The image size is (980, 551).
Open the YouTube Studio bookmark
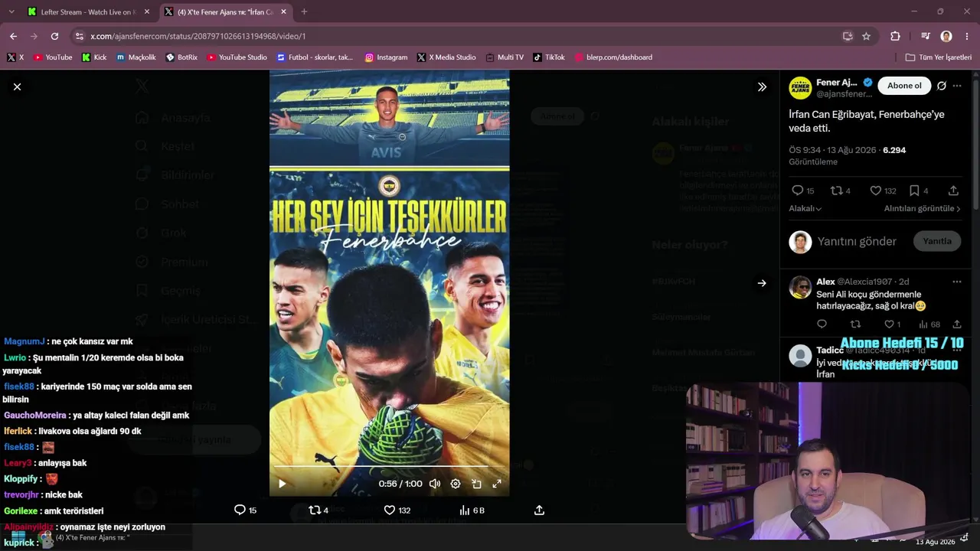[237, 57]
